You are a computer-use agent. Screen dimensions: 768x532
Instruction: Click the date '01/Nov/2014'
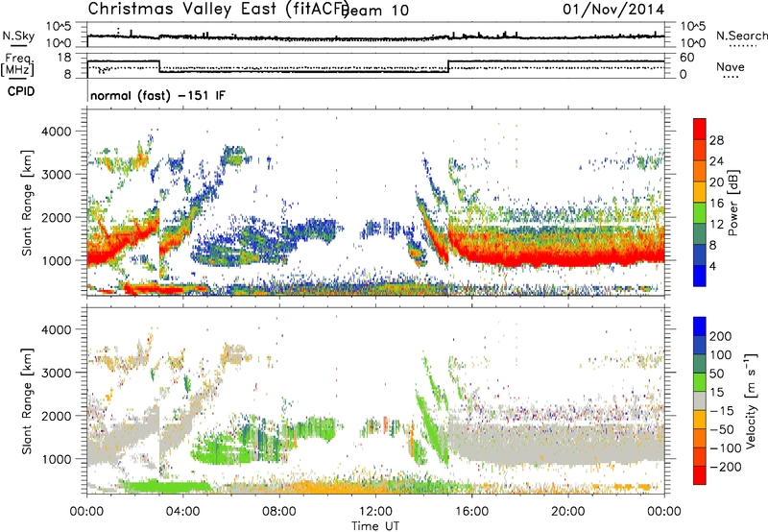pyautogui.click(x=613, y=10)
